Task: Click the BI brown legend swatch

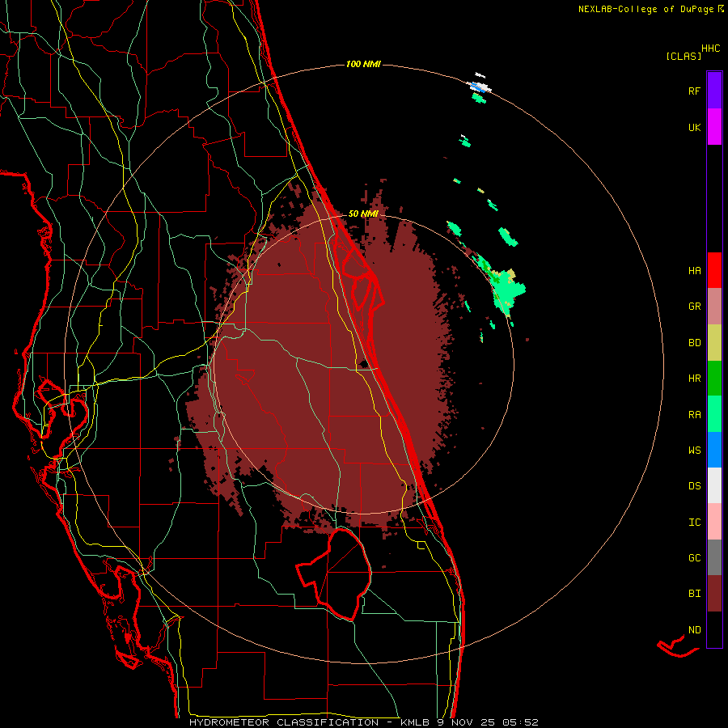Action: 714,594
